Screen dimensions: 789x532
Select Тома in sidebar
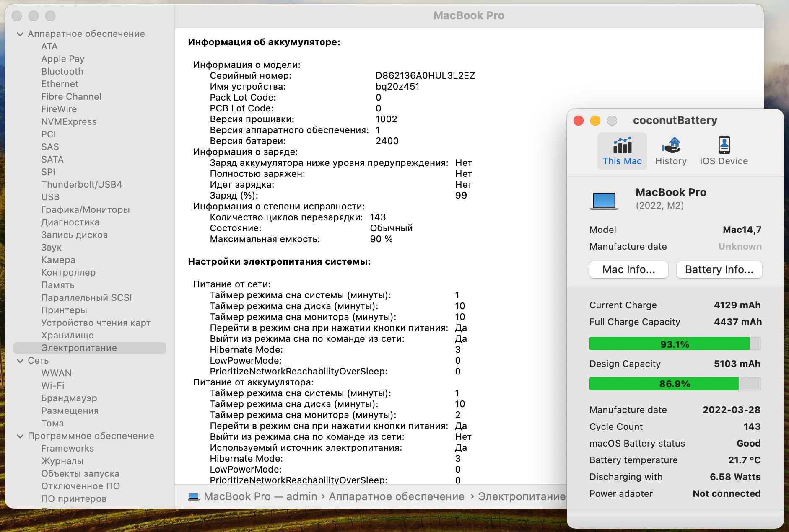[x=52, y=424]
